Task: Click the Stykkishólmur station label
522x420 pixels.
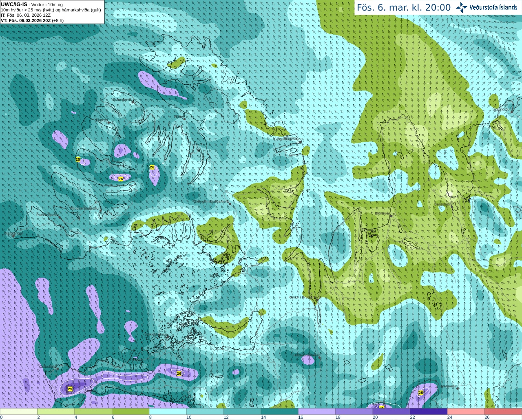Action: pos(156,334)
